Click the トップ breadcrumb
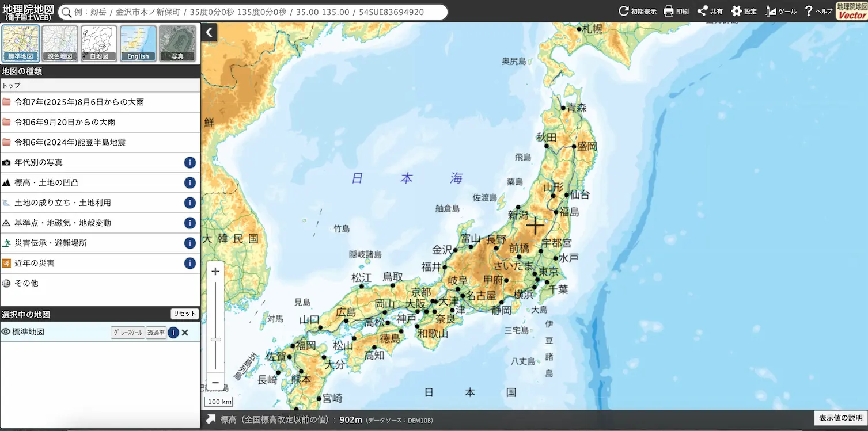Image resolution: width=868 pixels, height=431 pixels. point(11,85)
